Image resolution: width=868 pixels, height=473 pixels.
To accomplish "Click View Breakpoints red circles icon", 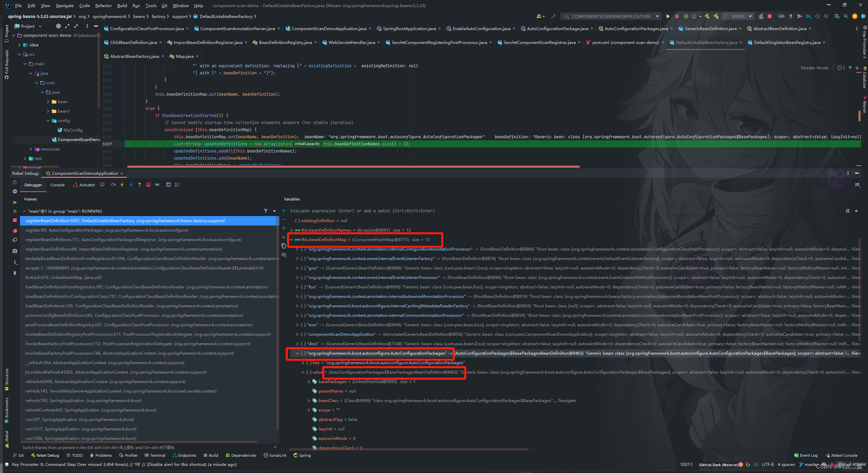I will point(15,231).
